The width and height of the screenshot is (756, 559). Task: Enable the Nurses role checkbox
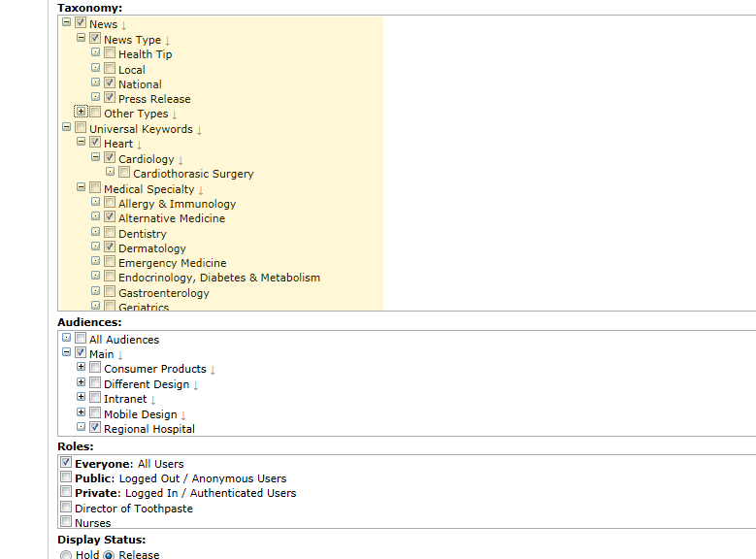click(x=66, y=522)
